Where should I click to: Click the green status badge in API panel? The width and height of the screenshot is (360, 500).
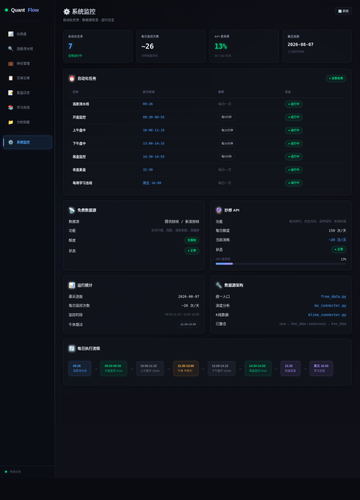339,249
